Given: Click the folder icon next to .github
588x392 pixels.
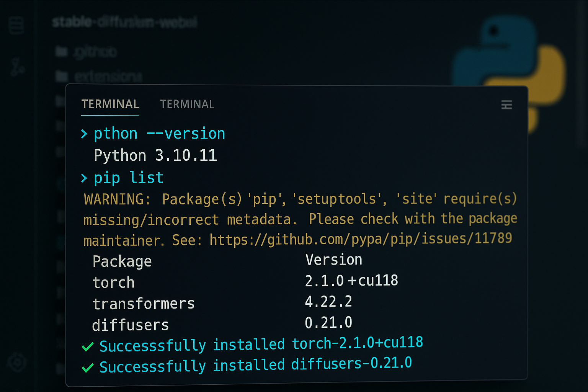Looking at the screenshot, I should point(62,51).
